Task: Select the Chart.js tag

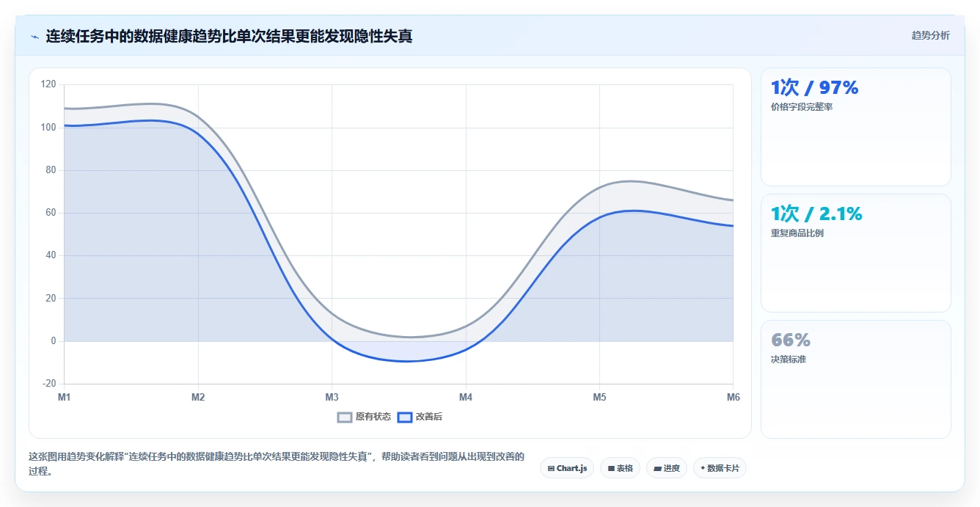Action: pyautogui.click(x=567, y=468)
